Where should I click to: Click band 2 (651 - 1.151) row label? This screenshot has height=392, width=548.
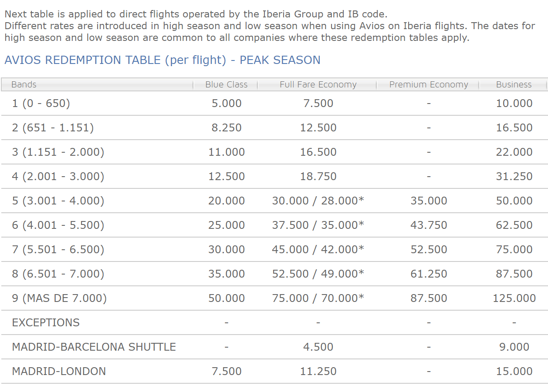[53, 127]
